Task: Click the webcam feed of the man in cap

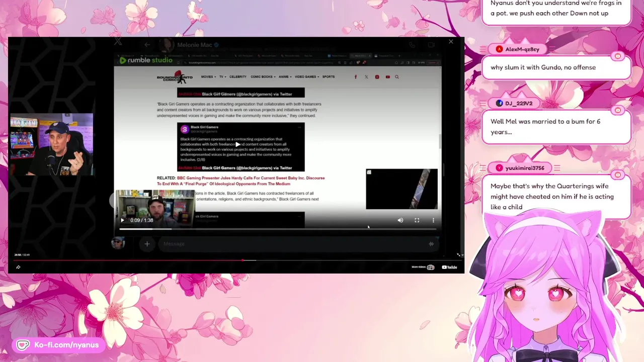Action: pos(52,145)
